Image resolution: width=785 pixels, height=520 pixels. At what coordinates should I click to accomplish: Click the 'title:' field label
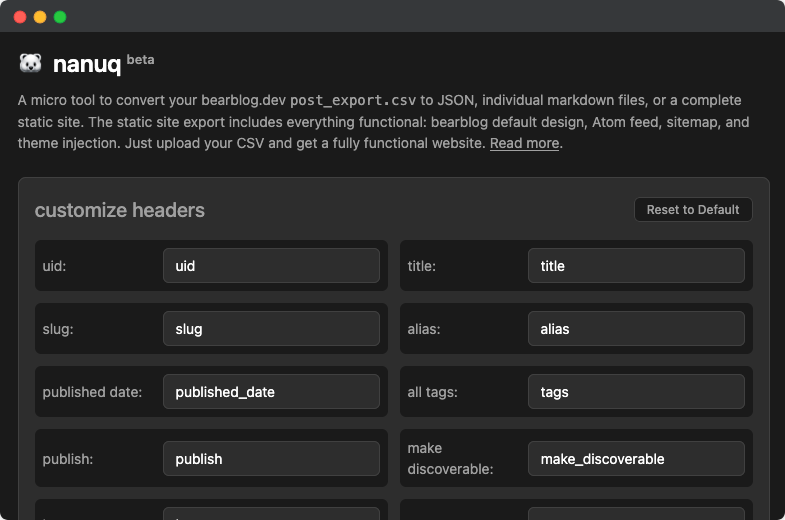pyautogui.click(x=422, y=266)
